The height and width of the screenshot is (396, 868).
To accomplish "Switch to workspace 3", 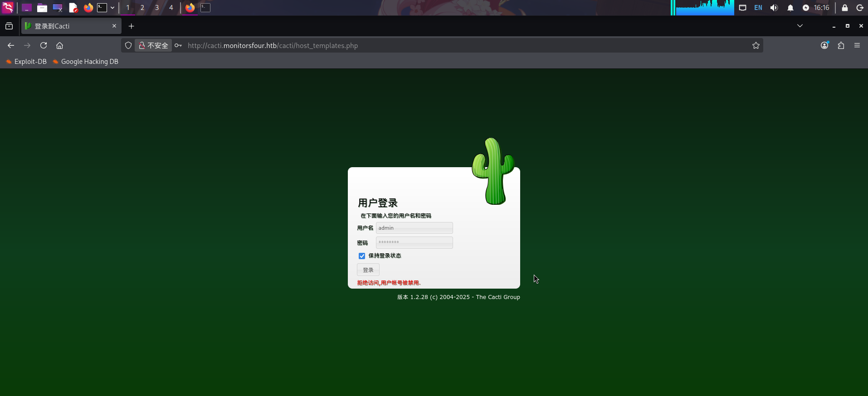I will 157,8.
